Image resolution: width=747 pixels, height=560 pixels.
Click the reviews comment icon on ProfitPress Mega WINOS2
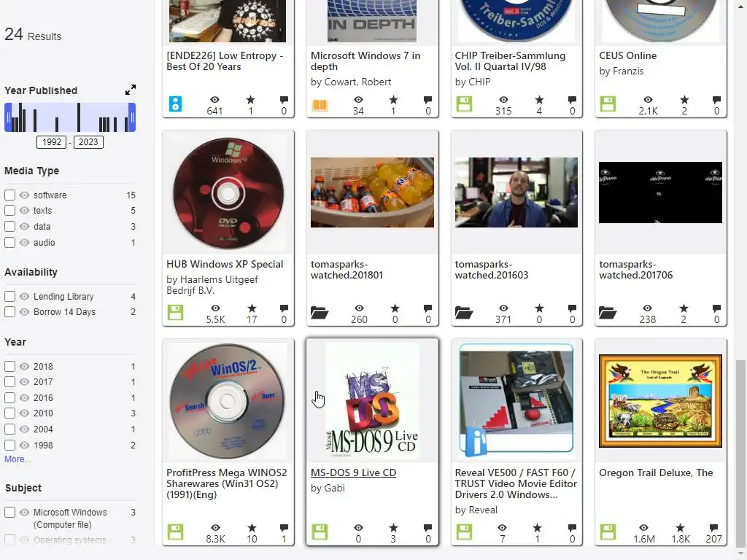point(284,528)
